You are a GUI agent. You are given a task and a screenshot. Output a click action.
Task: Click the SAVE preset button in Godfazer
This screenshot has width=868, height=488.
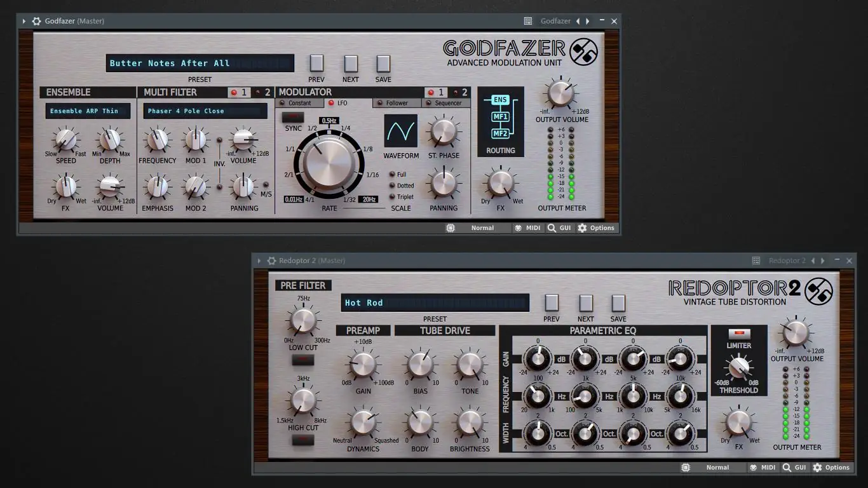point(383,63)
